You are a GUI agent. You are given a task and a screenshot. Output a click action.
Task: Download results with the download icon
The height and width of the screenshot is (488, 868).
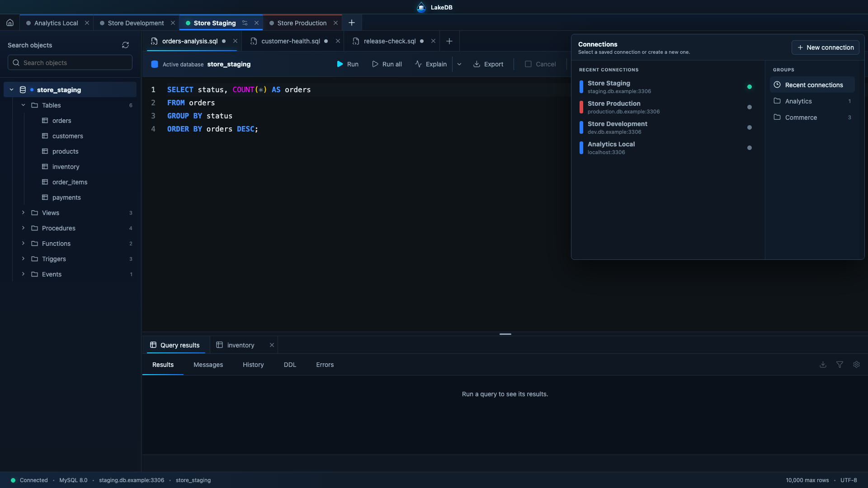click(x=823, y=365)
